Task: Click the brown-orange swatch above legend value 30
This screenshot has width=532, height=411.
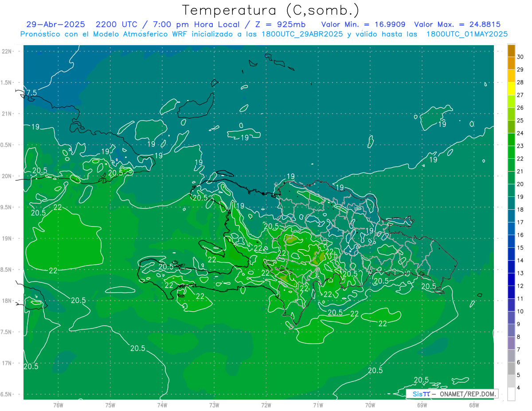Action: click(x=511, y=51)
